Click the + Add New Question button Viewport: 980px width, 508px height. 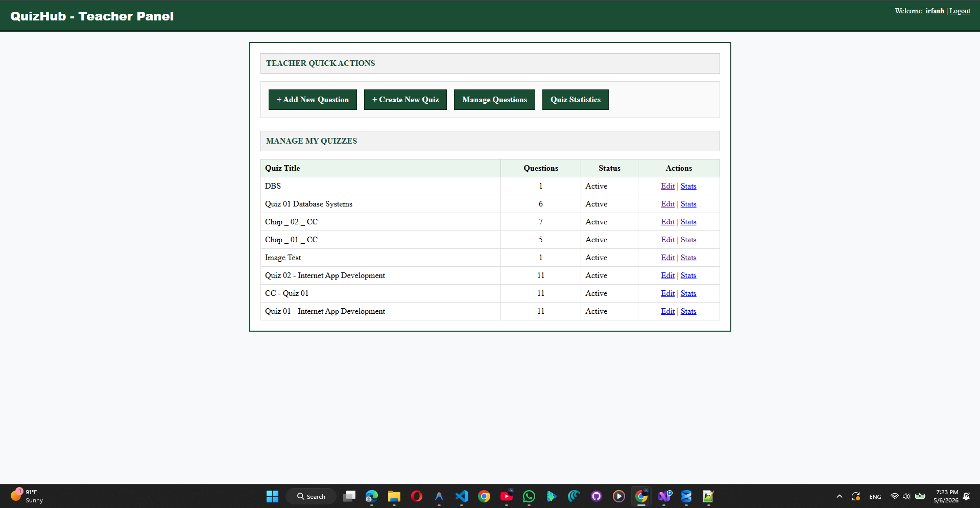click(x=313, y=100)
